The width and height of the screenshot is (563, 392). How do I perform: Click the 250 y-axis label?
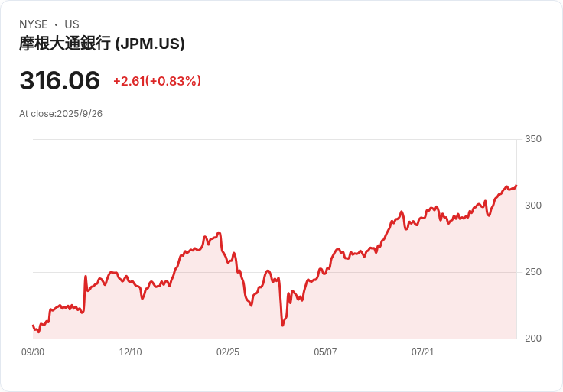coord(533,272)
